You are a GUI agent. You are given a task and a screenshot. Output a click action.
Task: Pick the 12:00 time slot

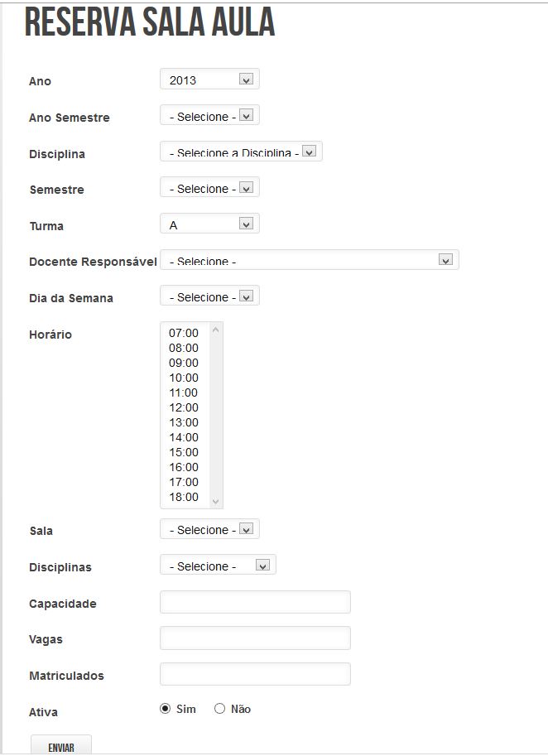(x=184, y=407)
